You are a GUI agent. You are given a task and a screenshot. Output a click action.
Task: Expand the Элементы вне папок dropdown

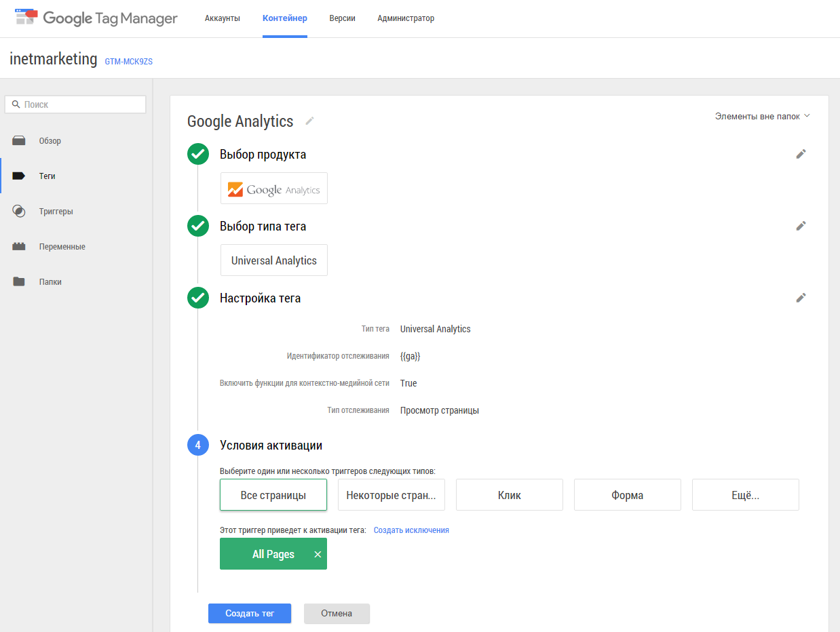click(x=763, y=116)
